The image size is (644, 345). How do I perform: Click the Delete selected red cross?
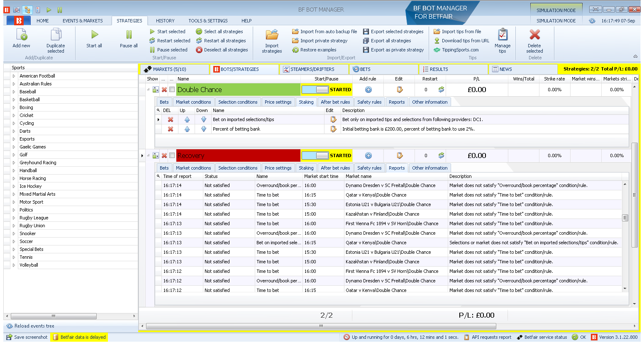535,35
